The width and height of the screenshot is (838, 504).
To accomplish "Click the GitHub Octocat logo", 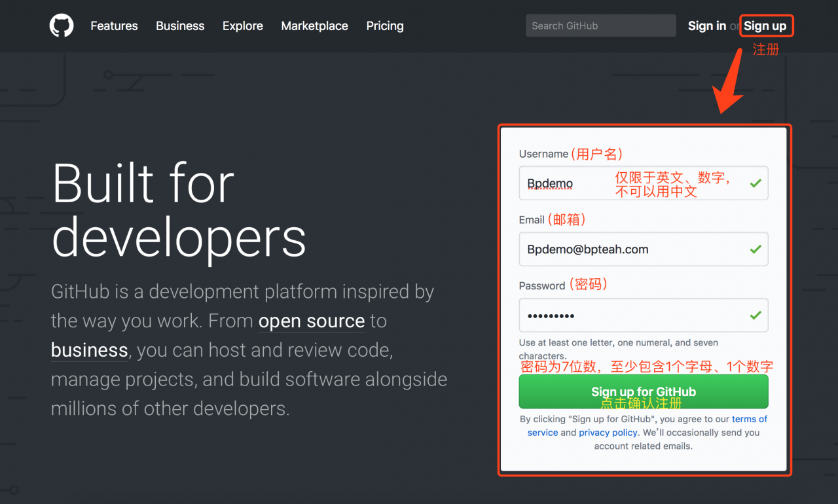I will point(62,26).
